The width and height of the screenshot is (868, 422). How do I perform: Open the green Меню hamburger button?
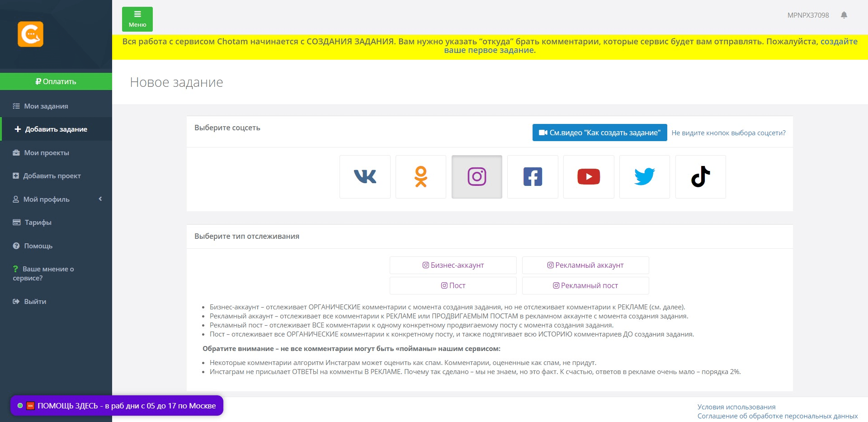pyautogui.click(x=137, y=19)
